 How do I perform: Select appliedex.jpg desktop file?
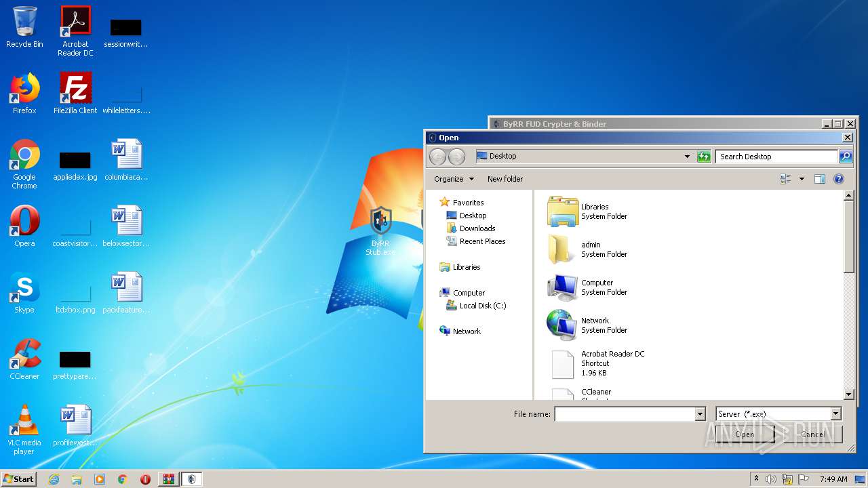tap(75, 166)
